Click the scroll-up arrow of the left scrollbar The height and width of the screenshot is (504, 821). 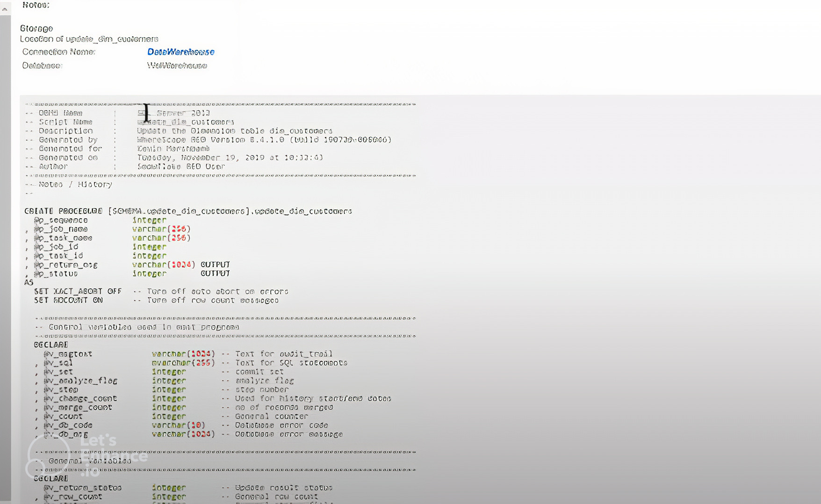pos(5,8)
